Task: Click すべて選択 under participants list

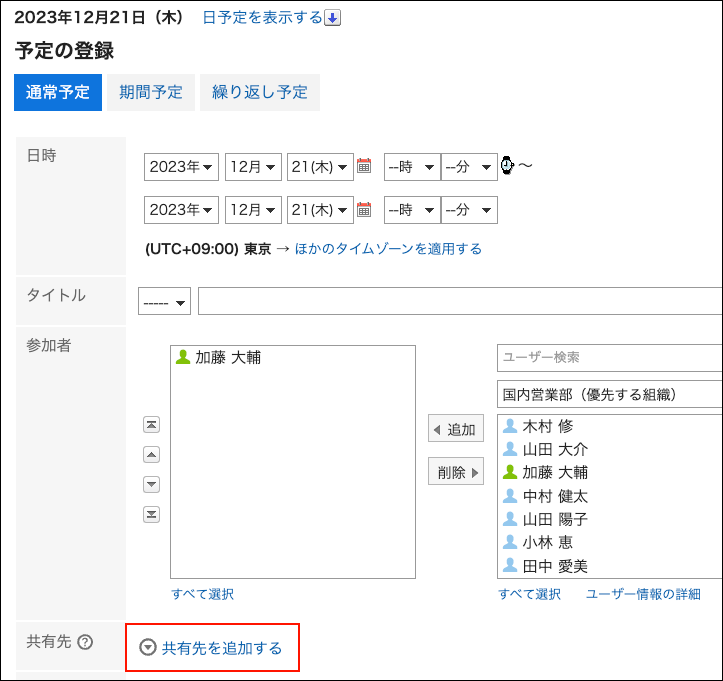Action: (202, 594)
